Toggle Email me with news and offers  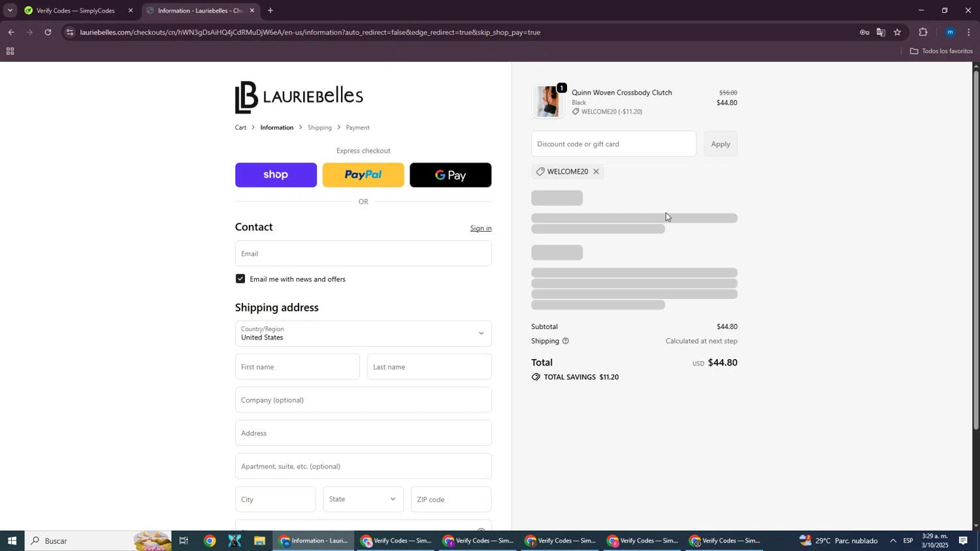tap(240, 279)
